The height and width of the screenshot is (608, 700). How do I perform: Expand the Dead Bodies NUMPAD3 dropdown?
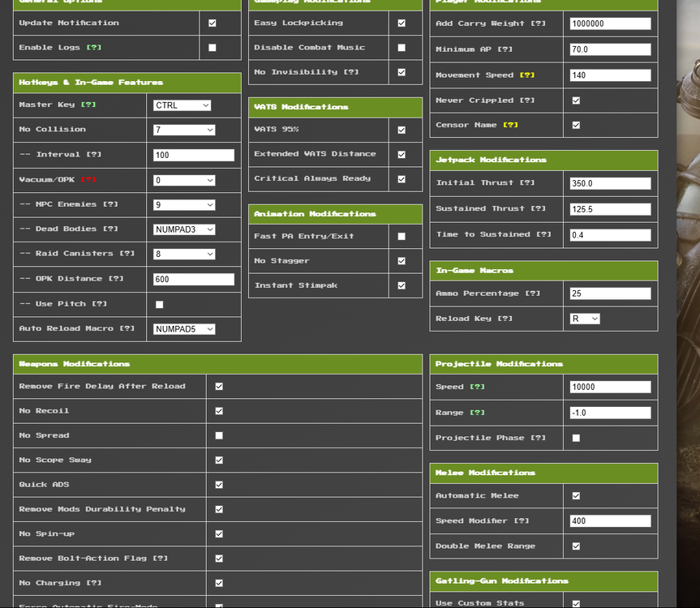[x=184, y=229]
